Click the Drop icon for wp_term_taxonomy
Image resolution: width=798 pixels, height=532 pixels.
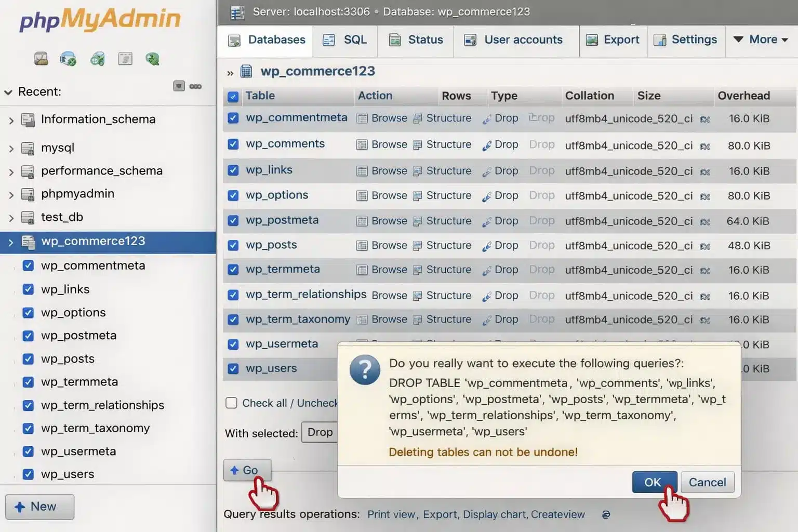tap(486, 320)
